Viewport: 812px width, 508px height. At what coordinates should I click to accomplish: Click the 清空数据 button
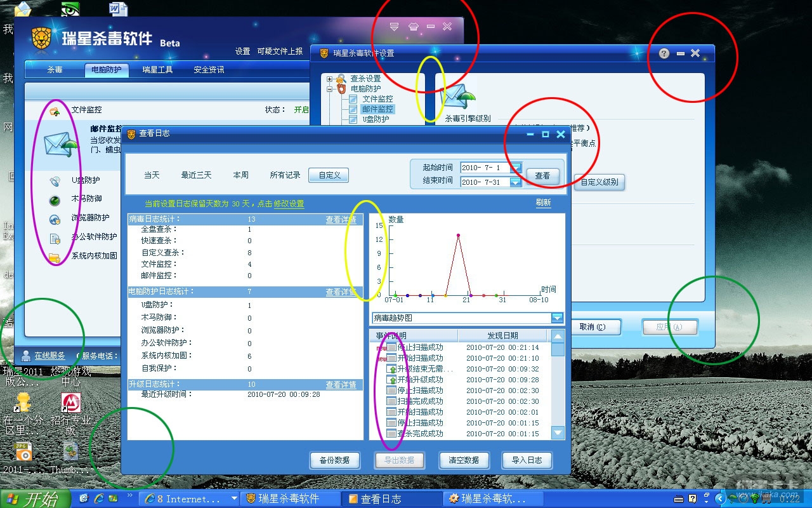coord(464,460)
